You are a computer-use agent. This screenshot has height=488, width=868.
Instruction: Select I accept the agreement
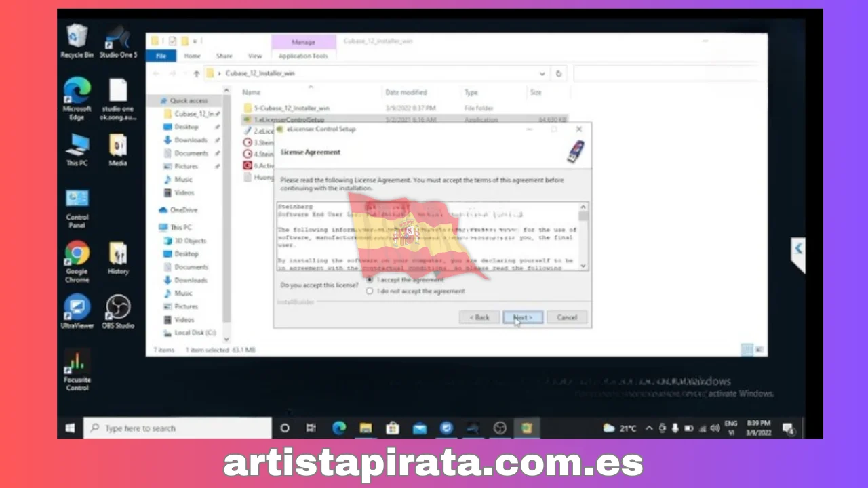pos(370,279)
